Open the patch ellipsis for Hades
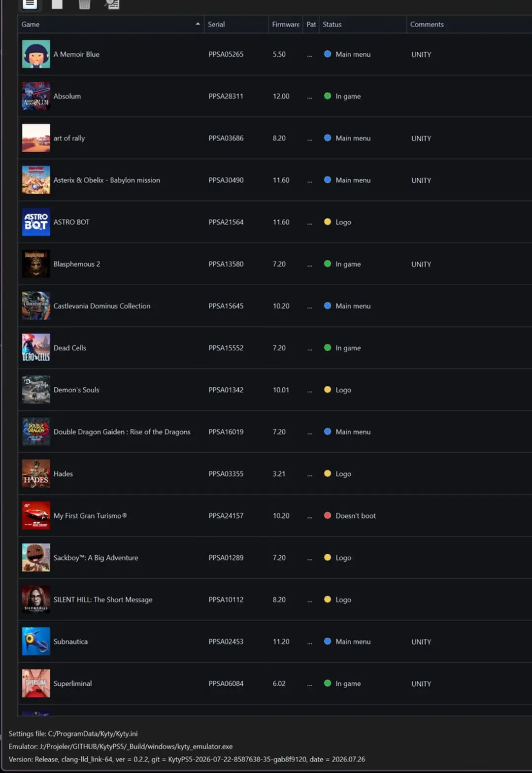Image resolution: width=532 pixels, height=773 pixels. (x=310, y=475)
